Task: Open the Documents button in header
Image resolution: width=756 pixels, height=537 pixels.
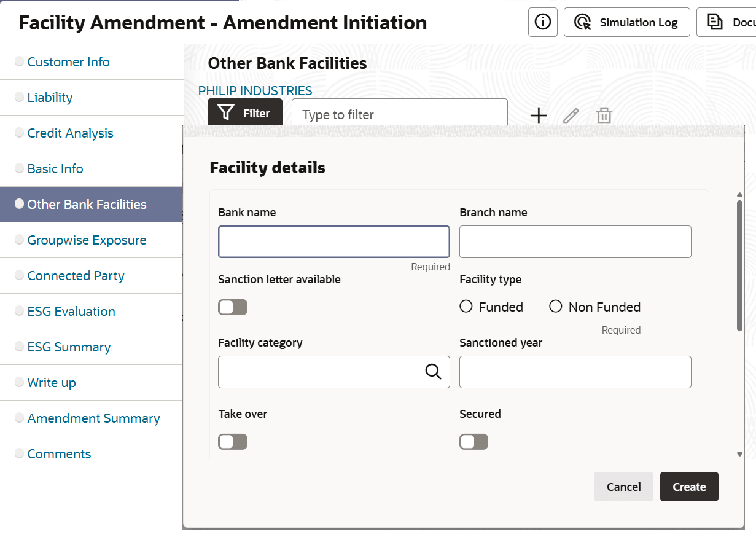Action: point(728,22)
